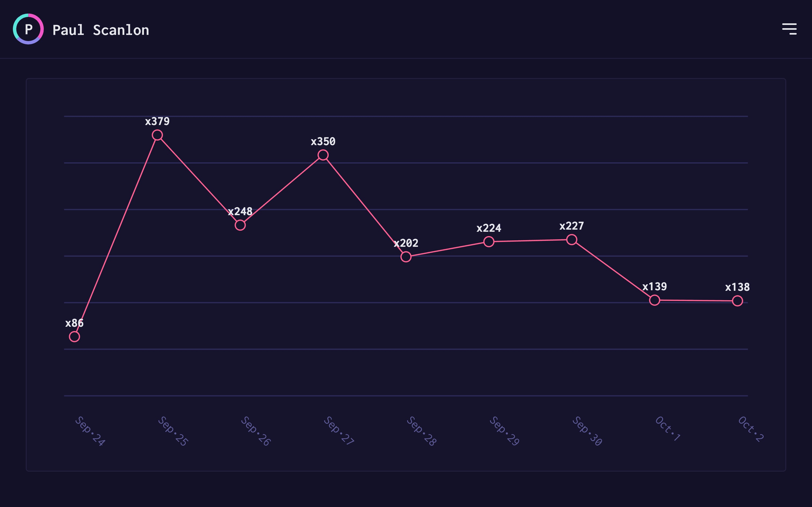Open menu from top-right icon
This screenshot has width=812, height=507.
click(x=789, y=29)
